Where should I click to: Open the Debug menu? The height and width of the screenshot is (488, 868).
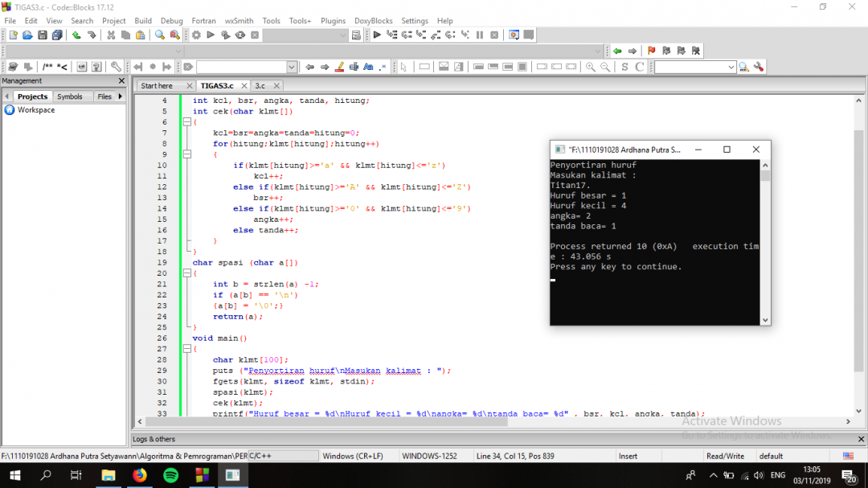[x=172, y=20]
